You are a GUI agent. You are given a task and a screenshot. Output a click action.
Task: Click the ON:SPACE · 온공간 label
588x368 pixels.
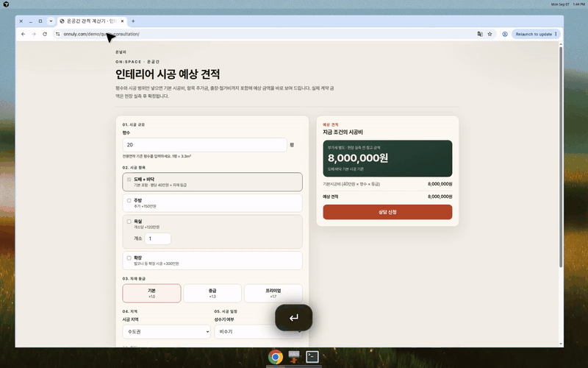pyautogui.click(x=137, y=62)
